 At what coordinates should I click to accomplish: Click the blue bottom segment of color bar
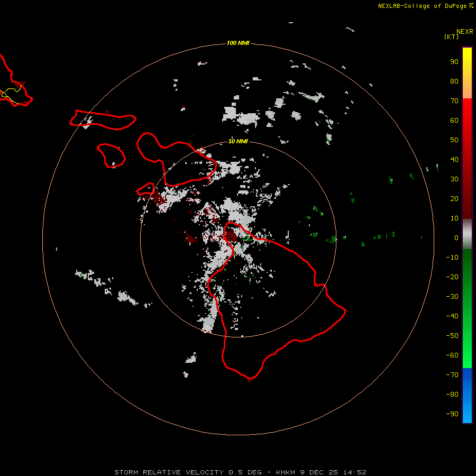(467, 396)
